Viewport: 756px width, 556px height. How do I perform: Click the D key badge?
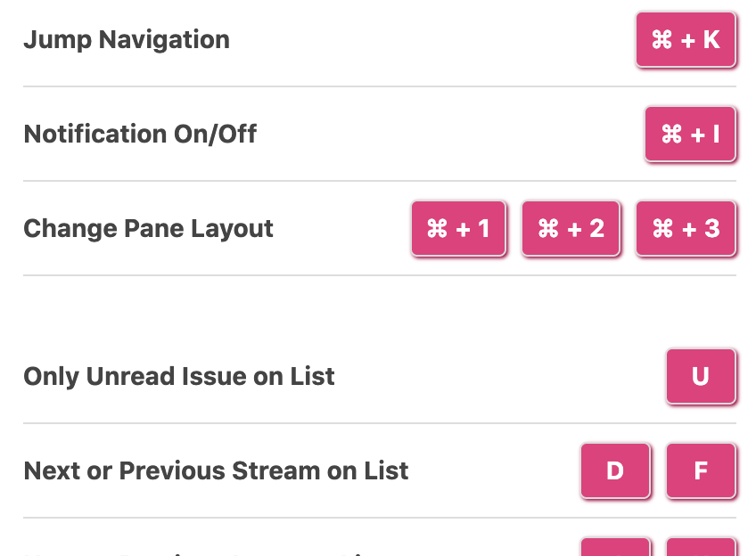[x=615, y=470]
